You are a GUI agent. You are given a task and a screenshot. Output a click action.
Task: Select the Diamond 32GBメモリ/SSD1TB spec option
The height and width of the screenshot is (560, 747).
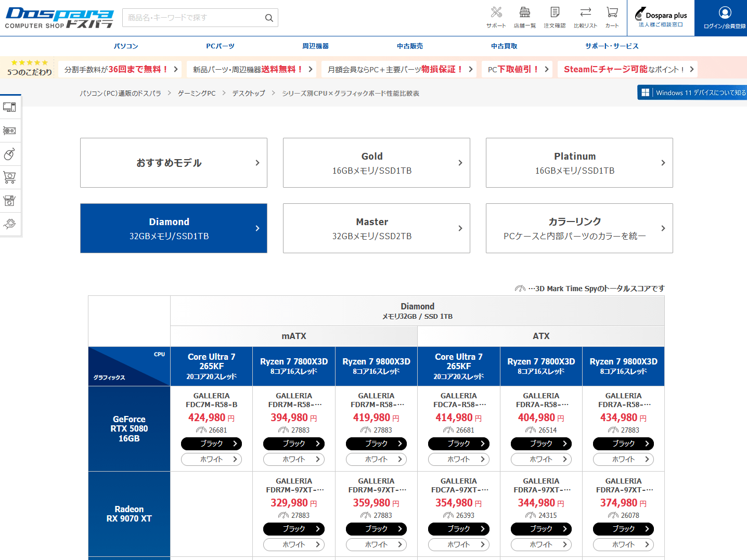[173, 228]
